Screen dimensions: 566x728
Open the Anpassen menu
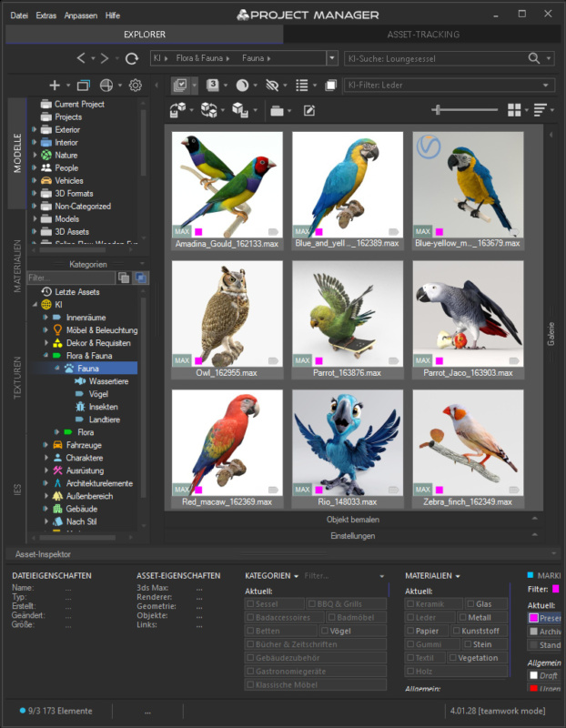pyautogui.click(x=81, y=15)
